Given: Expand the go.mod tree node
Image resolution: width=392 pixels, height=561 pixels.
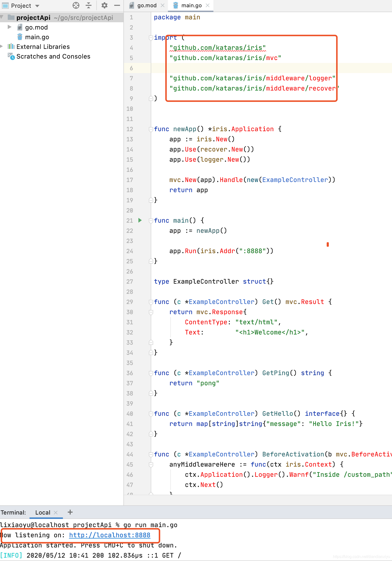Looking at the screenshot, I should [9, 27].
